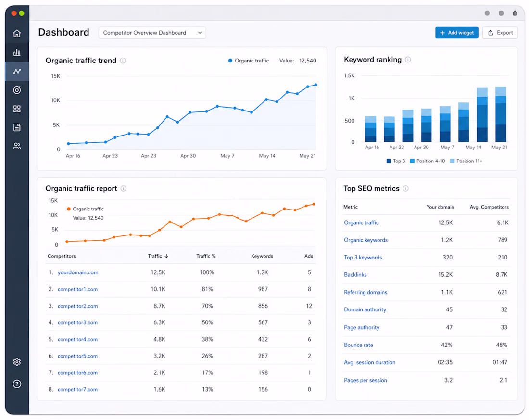Click the Apr 16 bar in Keyword ranking

370,129
